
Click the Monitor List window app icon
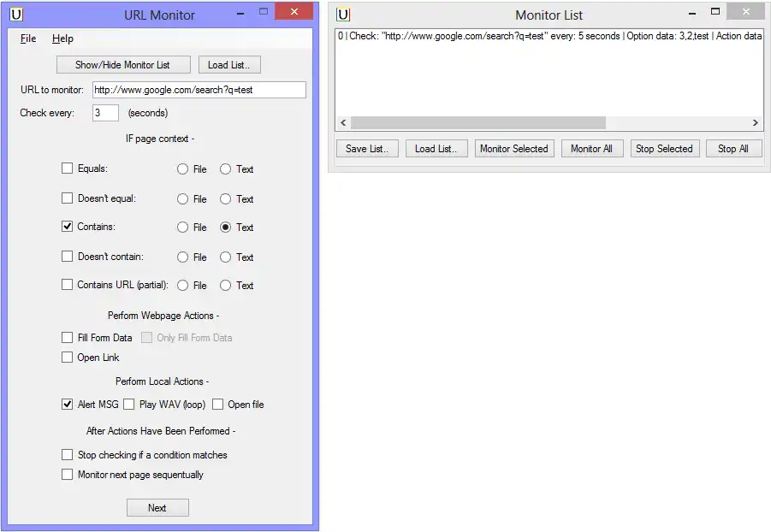point(343,15)
